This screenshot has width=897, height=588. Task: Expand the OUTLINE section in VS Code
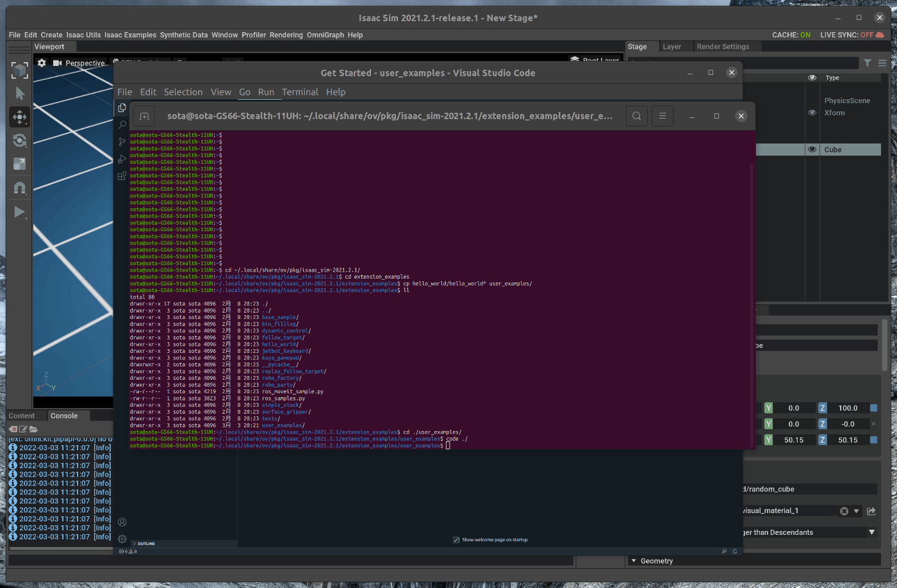tap(146, 544)
